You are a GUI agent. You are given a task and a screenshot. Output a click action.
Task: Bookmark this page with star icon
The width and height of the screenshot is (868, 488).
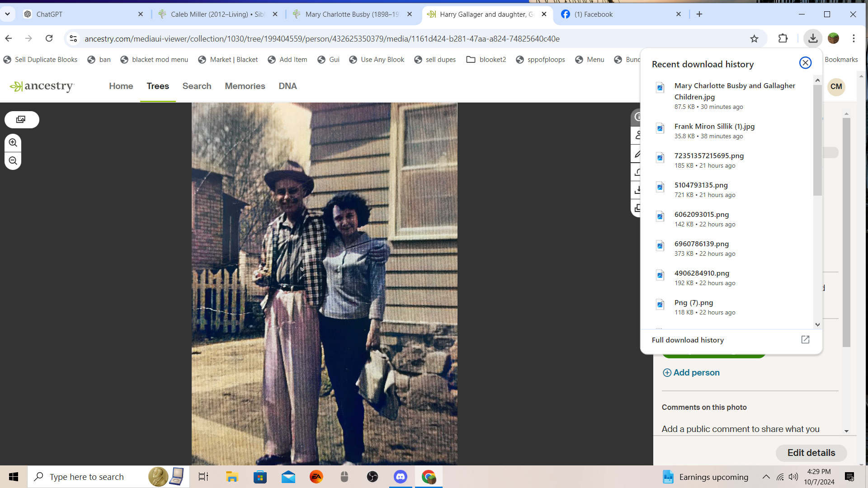pyautogui.click(x=754, y=39)
